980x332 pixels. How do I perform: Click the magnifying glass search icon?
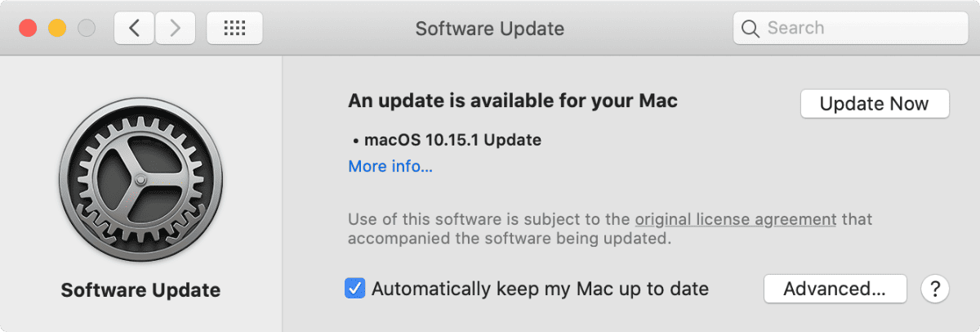click(751, 29)
